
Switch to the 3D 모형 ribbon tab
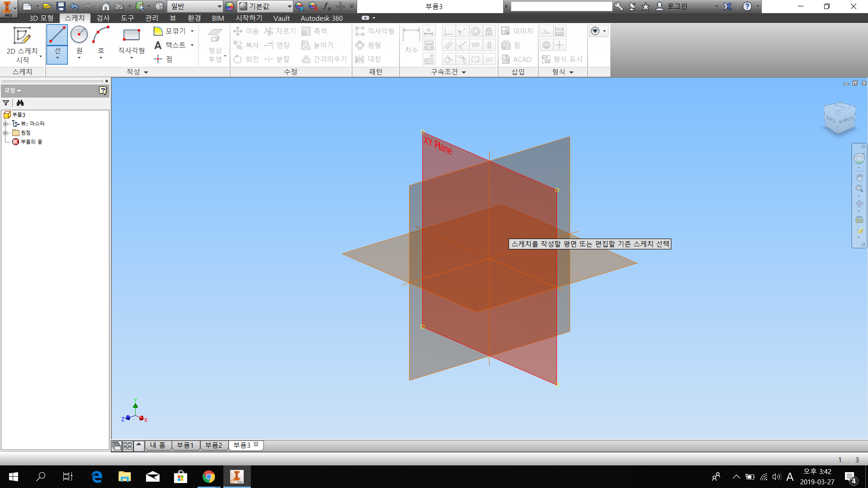41,18
